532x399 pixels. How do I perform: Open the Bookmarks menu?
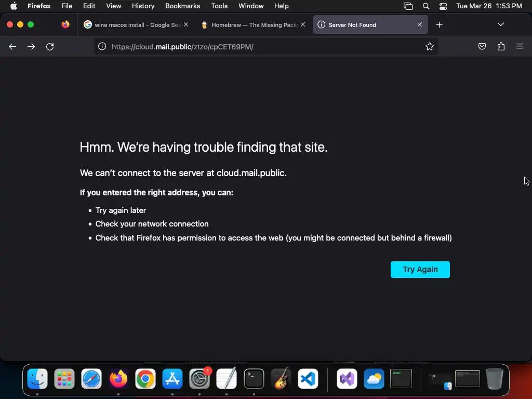[x=182, y=6]
